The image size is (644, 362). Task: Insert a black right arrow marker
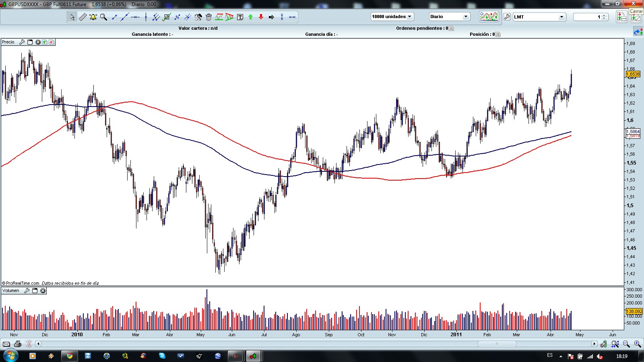coord(271,17)
